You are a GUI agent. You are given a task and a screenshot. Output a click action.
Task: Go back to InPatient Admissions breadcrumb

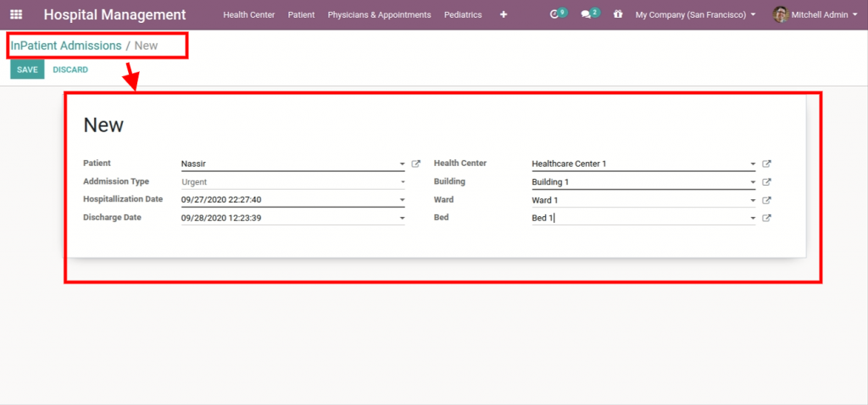pyautogui.click(x=66, y=45)
